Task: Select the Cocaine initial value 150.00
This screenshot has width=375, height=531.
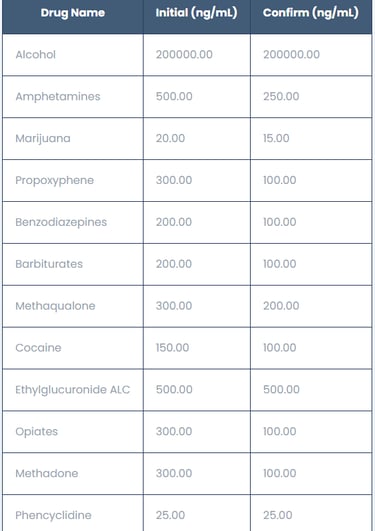Action: (x=172, y=347)
